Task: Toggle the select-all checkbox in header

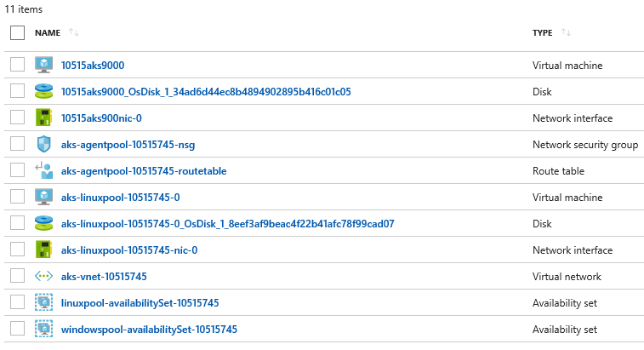Action: click(x=17, y=32)
